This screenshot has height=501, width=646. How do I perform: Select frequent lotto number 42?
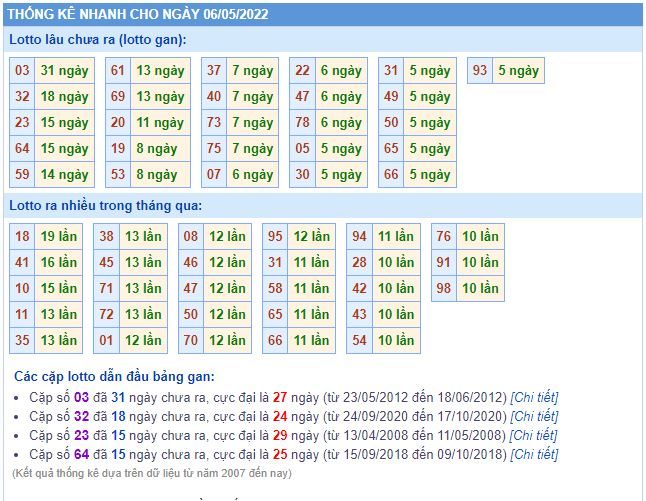(x=359, y=288)
